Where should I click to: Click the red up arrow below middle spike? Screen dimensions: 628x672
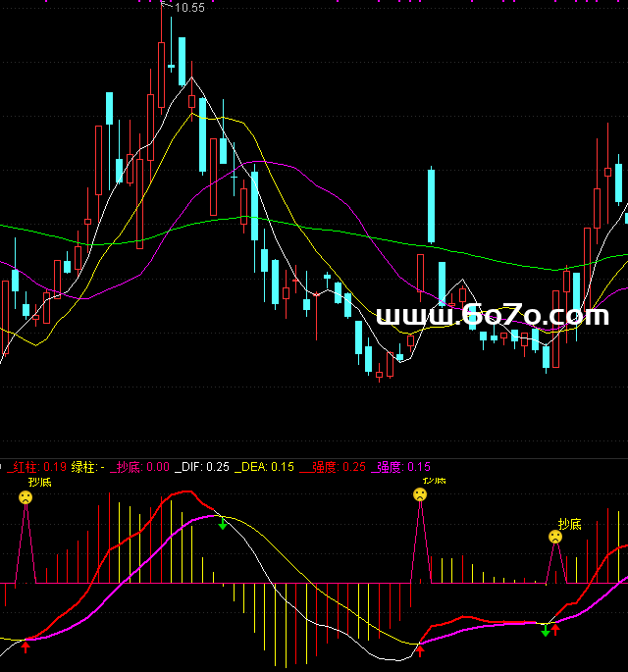click(x=420, y=648)
